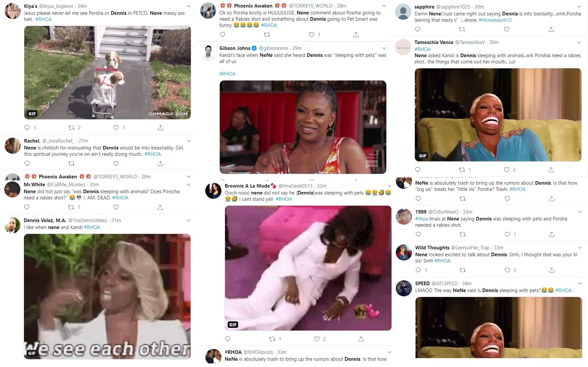Retweet Kiya's PETCO dog GIF tweet
Screen dimensions: 588x367
(71, 127)
